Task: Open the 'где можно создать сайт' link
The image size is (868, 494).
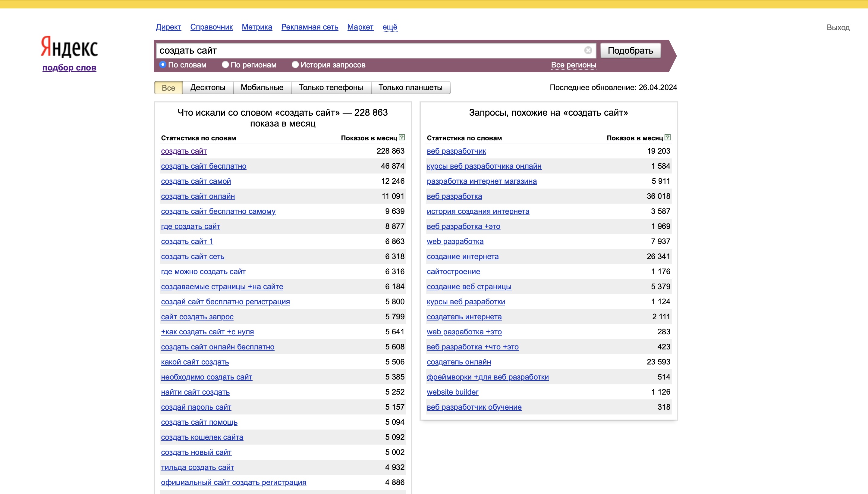Action: pos(203,271)
